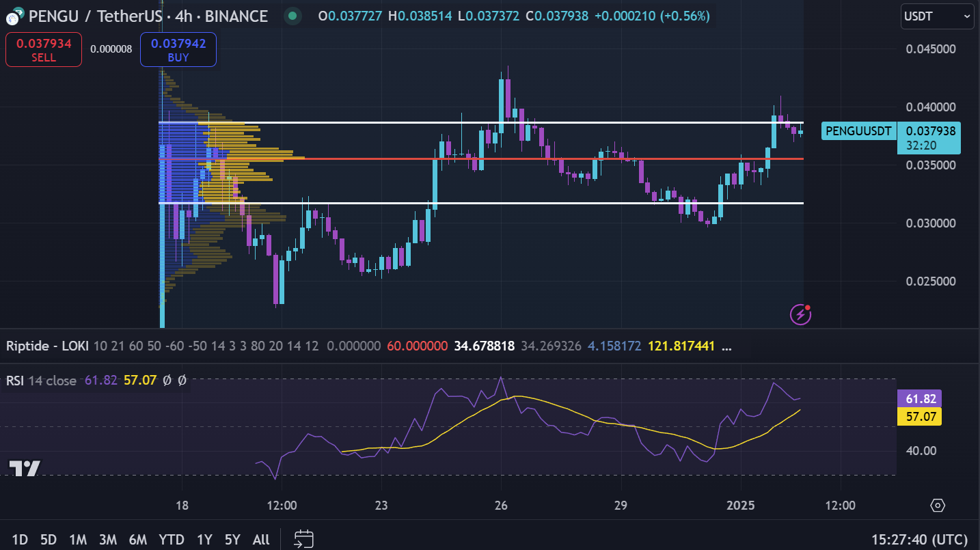980x550 pixels.
Task: Open the USDT currency dropdown
Action: tap(938, 16)
